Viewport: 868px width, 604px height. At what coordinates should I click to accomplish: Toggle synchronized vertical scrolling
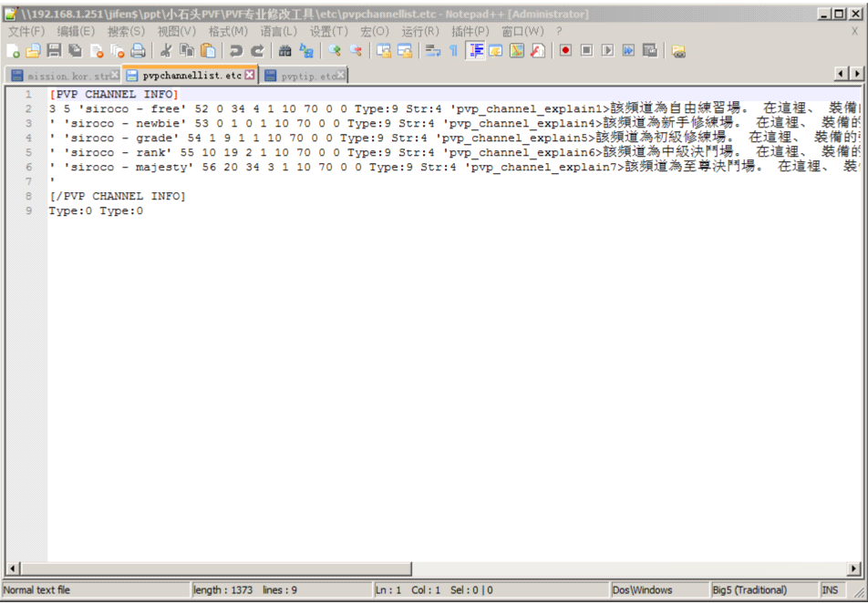click(383, 51)
